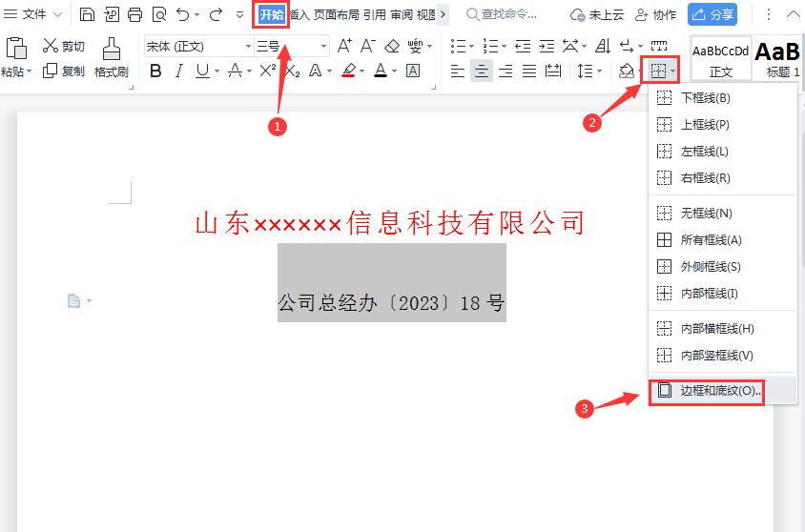This screenshot has width=805, height=532.
Task: Toggle underline formatting
Action: [x=203, y=71]
